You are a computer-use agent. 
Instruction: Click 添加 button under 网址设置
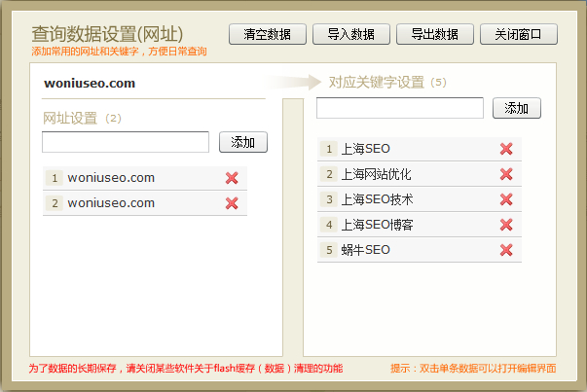coord(243,143)
